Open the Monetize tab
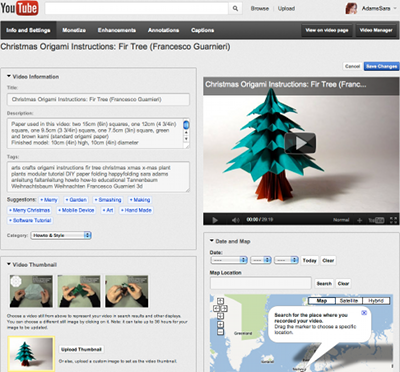400x372 pixels. click(x=74, y=30)
